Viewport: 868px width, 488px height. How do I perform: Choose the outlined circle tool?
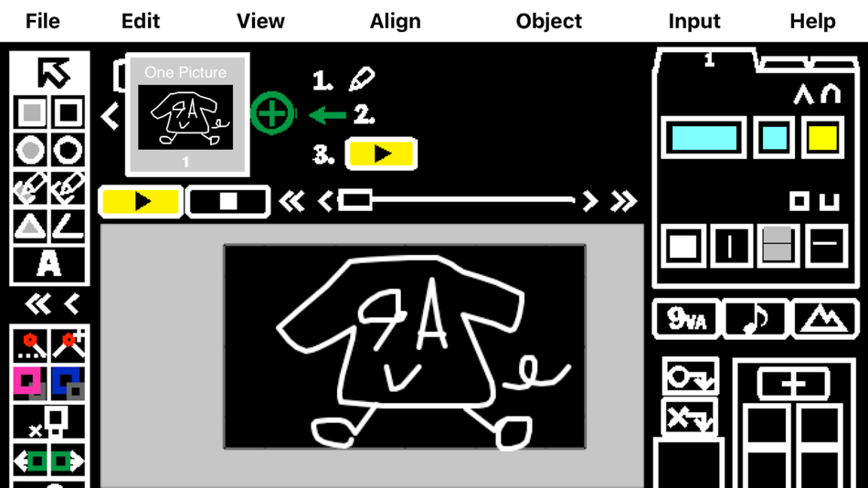(69, 150)
